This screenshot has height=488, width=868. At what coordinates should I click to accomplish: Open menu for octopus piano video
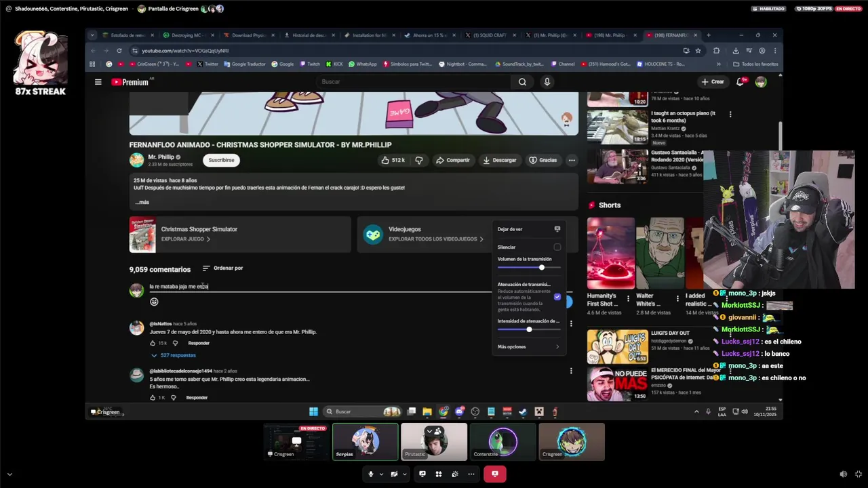coord(730,115)
